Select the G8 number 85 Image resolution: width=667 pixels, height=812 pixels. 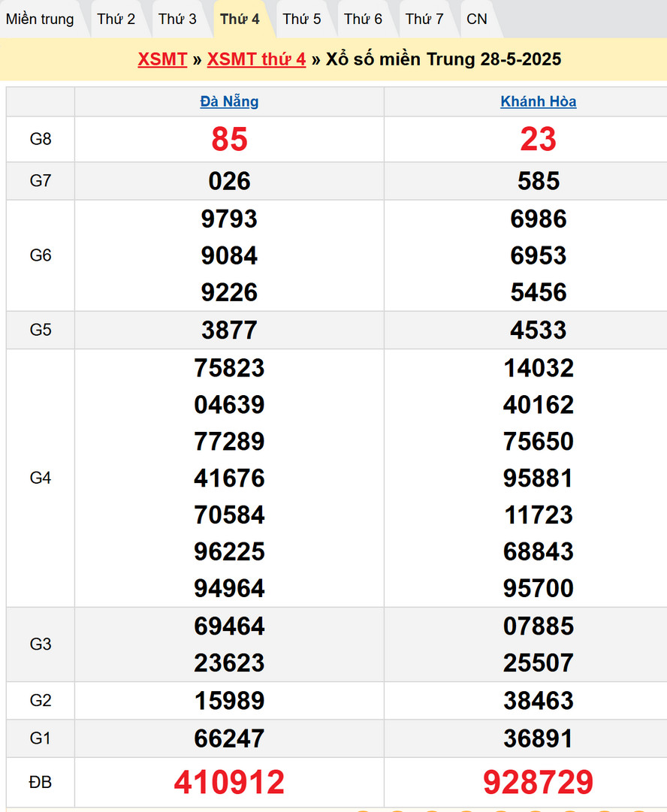(229, 139)
